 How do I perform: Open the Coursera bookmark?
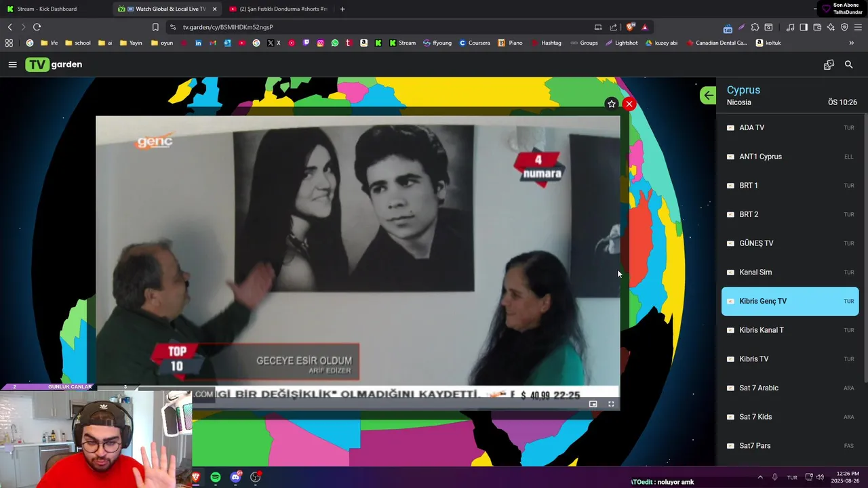475,43
